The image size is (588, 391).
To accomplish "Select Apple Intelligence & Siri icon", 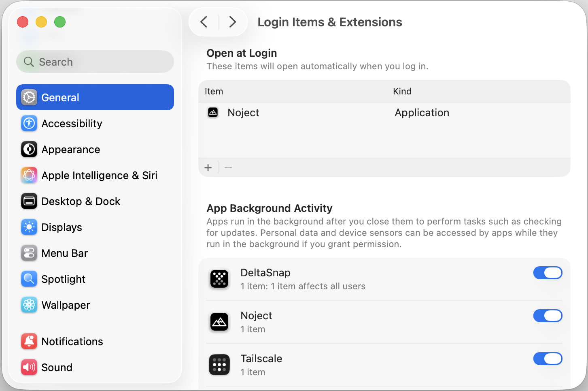I will click(29, 175).
